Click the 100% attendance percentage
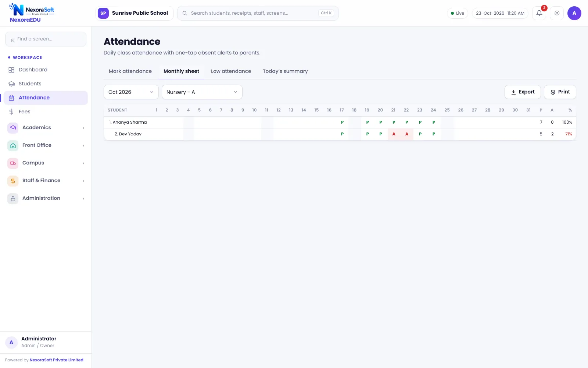Viewport: 588px width, 368px height. pos(567,122)
